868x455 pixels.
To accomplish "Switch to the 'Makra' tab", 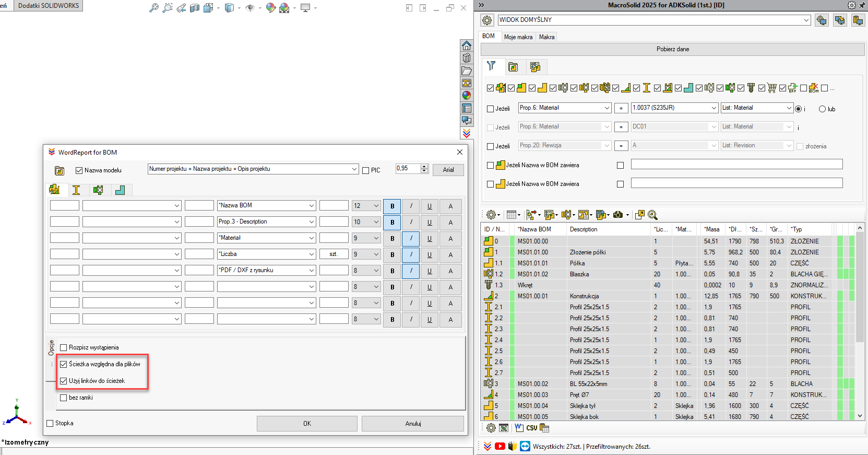I will pos(546,37).
